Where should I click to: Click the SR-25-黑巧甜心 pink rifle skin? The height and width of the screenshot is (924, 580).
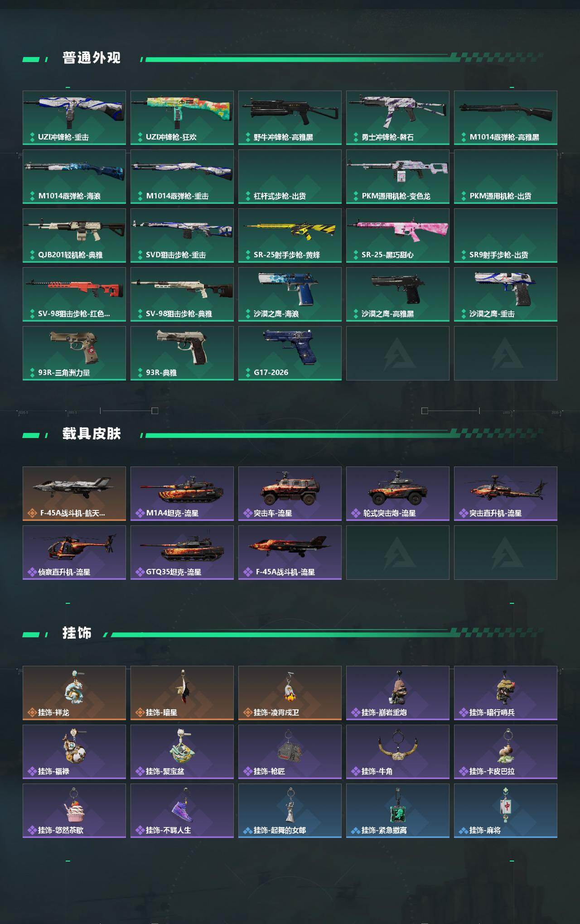398,236
